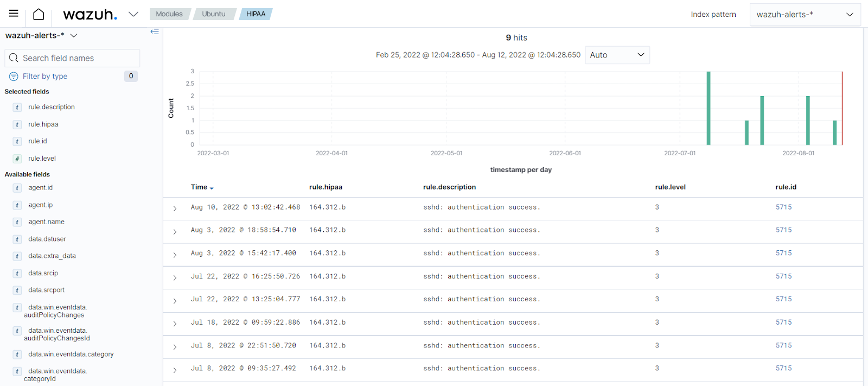Expand the Jul 18, 2022 alert row
This screenshot has width=868, height=386.
(x=175, y=324)
